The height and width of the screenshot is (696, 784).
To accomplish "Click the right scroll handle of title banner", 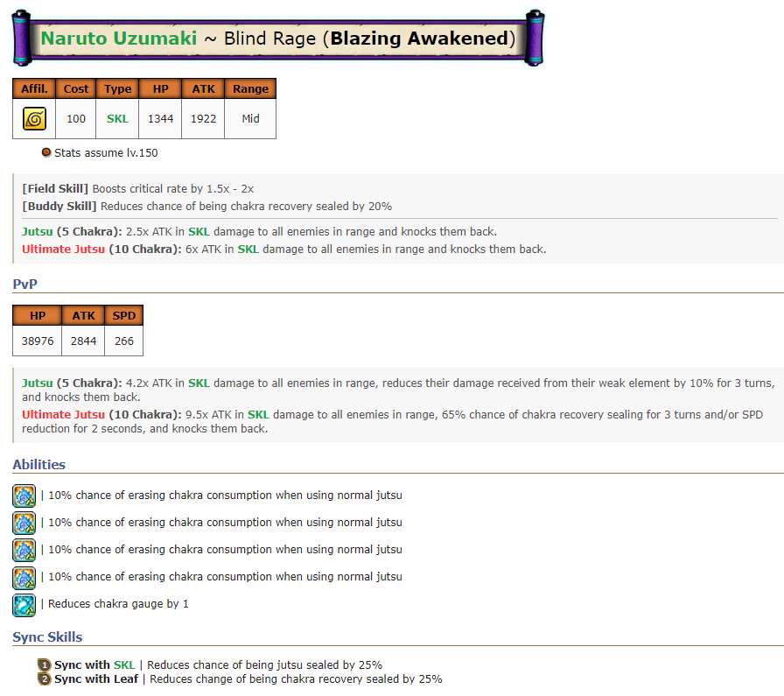I will (x=535, y=38).
